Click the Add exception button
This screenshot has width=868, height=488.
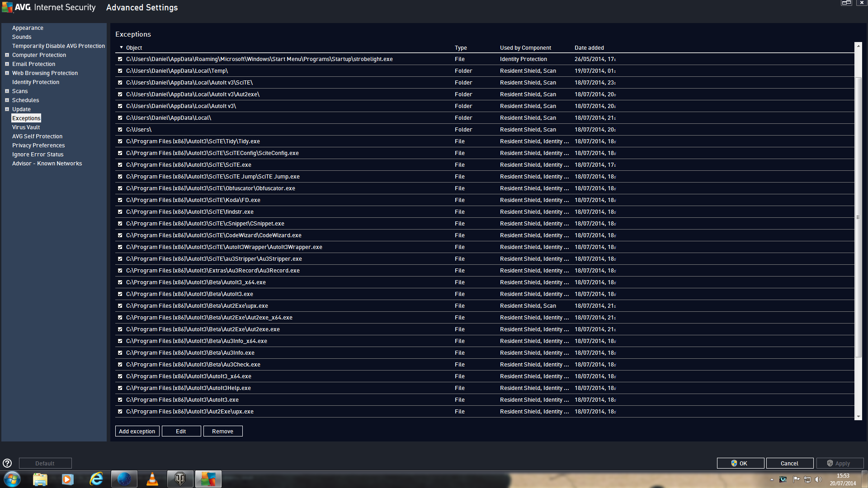pos(137,431)
